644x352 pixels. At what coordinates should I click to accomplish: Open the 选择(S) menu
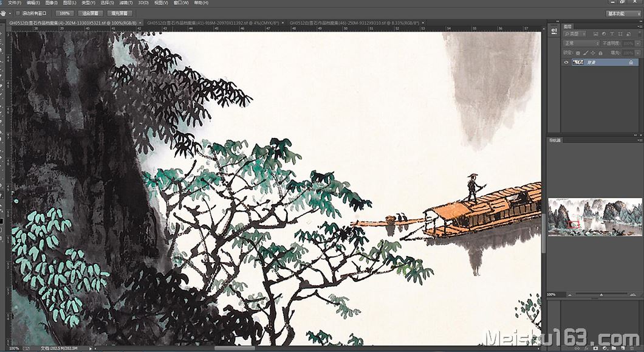point(107,3)
